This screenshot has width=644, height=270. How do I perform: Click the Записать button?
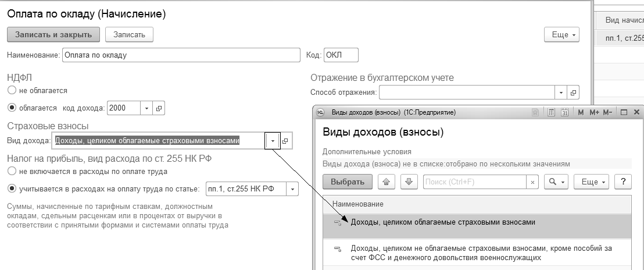[x=130, y=34]
